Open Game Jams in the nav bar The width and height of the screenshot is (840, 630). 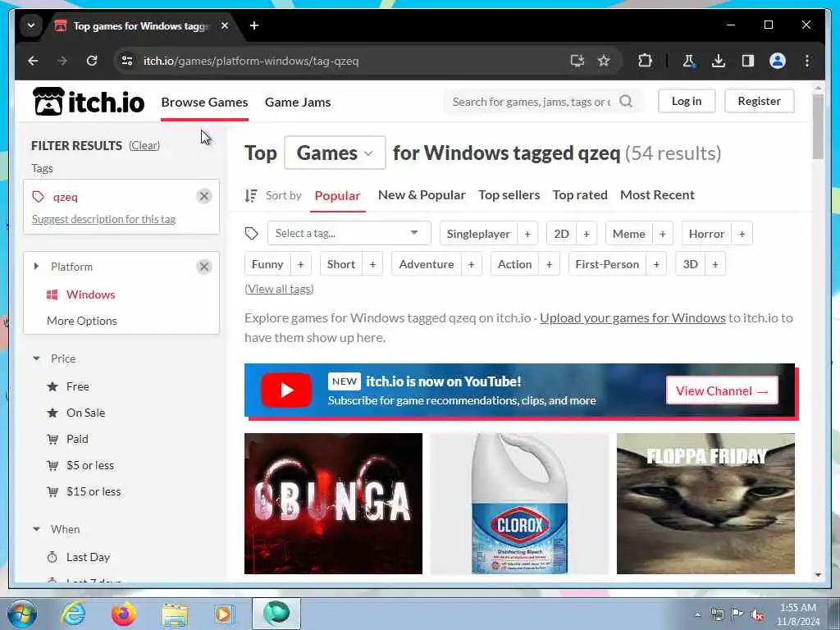pos(297,102)
